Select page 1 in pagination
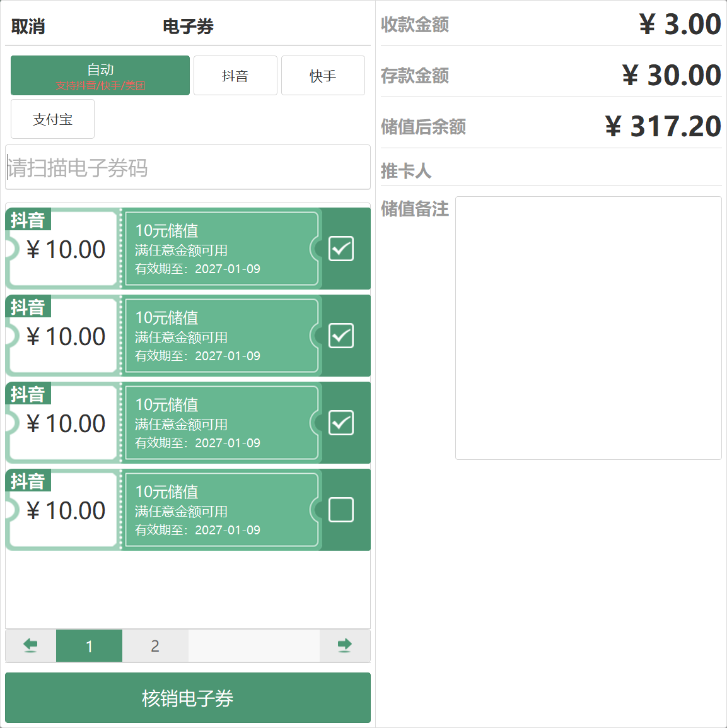727x728 pixels. pos(89,646)
